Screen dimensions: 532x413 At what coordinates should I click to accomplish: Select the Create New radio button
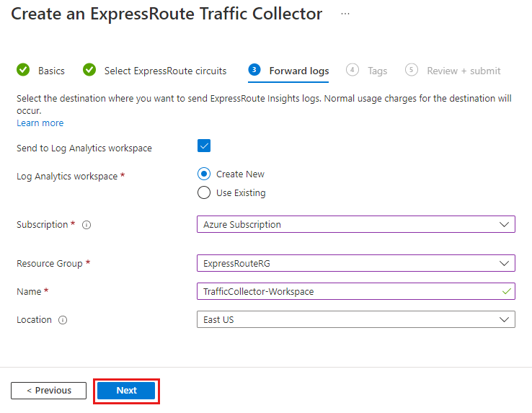pos(204,174)
